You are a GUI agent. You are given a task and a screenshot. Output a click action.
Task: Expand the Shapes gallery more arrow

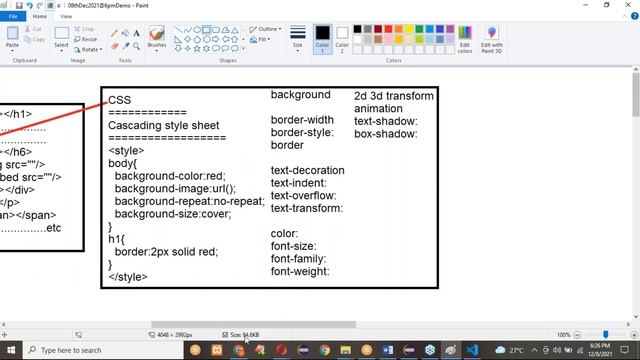pyautogui.click(x=244, y=49)
